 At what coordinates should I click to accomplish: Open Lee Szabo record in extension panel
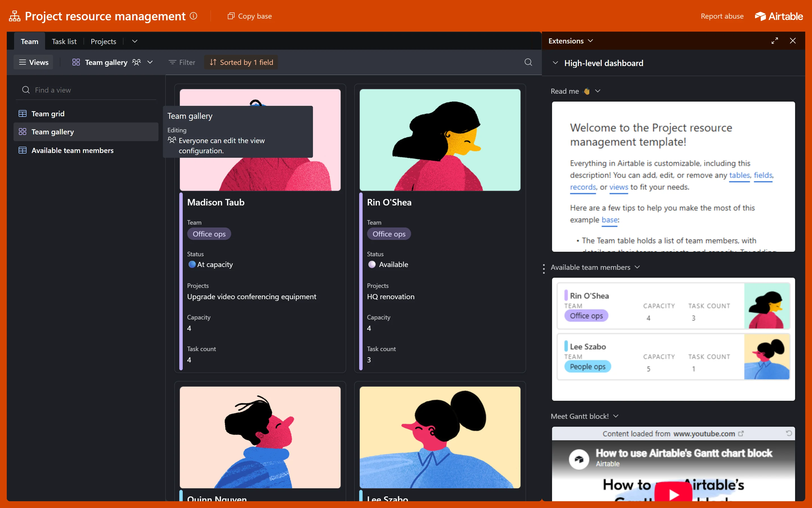point(673,356)
